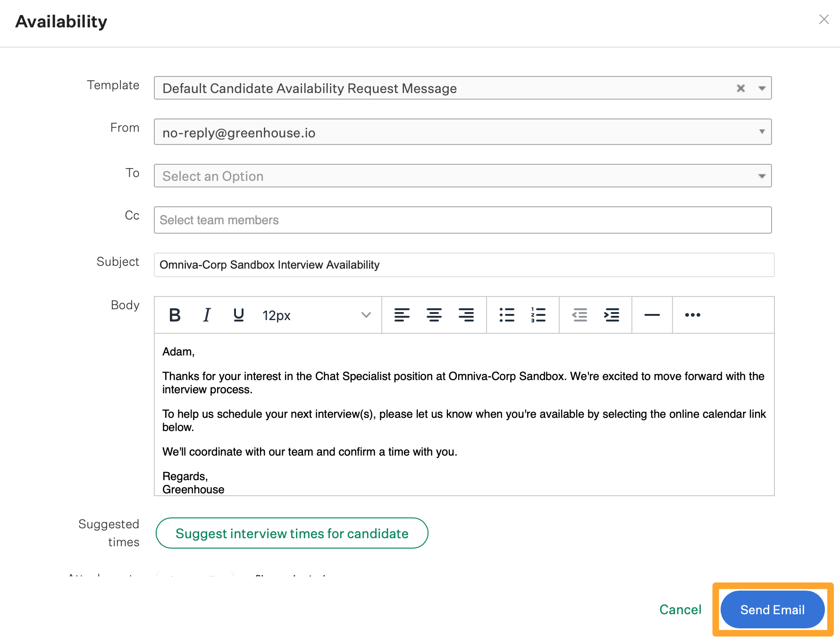Apply italic formatting to text
This screenshot has width=840, height=643.
[206, 315]
